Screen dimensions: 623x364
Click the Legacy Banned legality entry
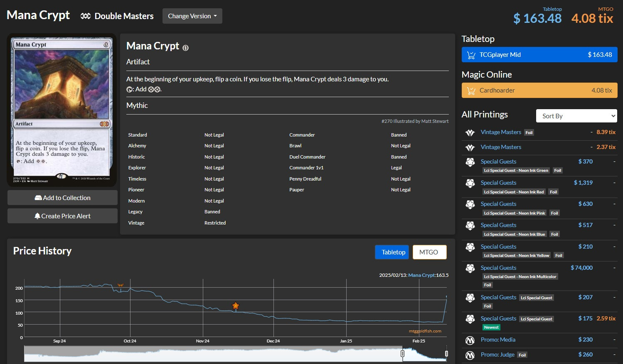[212, 212]
